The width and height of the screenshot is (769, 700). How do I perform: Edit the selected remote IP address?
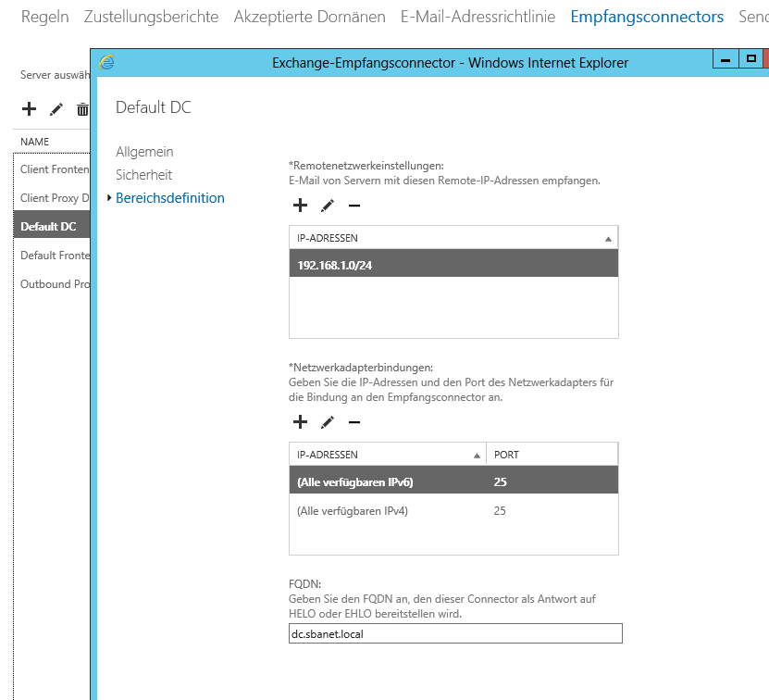pos(328,206)
